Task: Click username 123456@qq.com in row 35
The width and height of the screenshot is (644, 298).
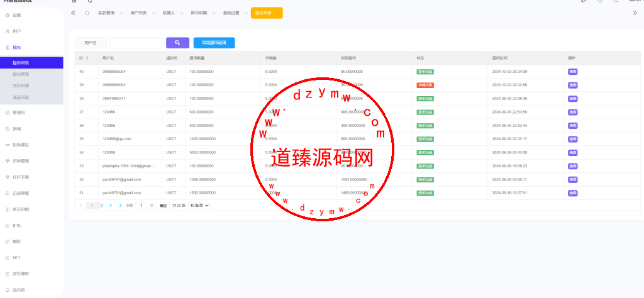Action: [x=117, y=139]
